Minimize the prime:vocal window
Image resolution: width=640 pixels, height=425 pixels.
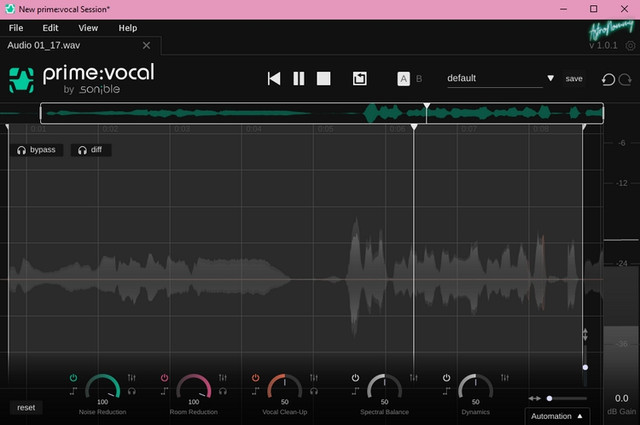(x=564, y=9)
